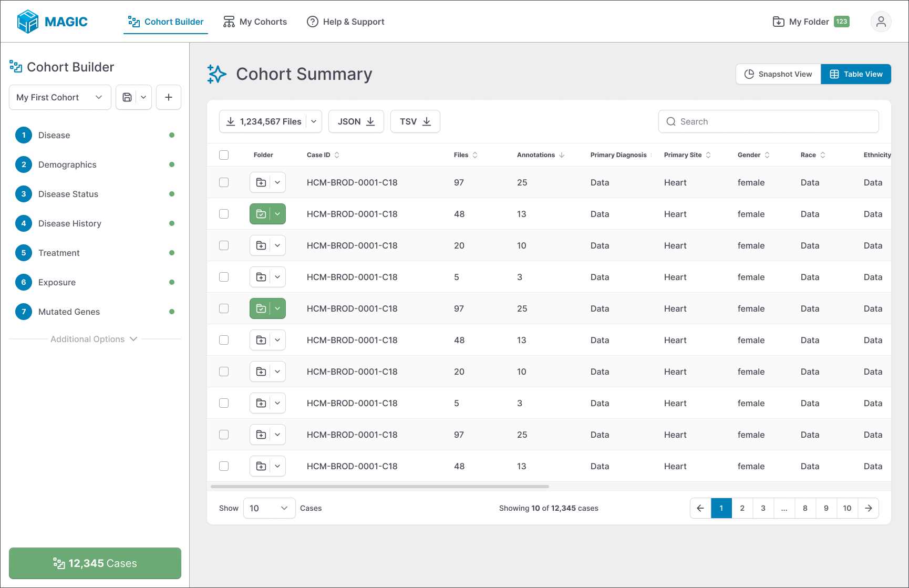Open the My First Cohort dropdown

pyautogui.click(x=60, y=97)
